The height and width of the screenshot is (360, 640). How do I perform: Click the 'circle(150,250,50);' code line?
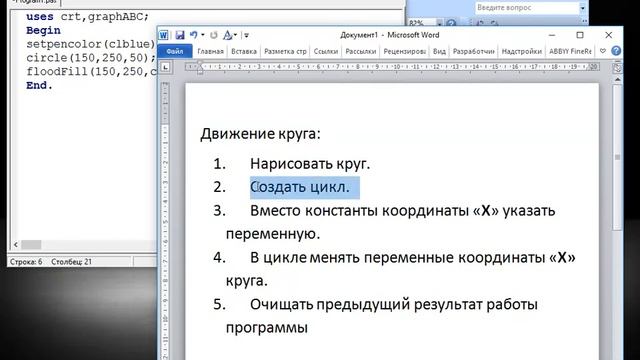click(91, 58)
